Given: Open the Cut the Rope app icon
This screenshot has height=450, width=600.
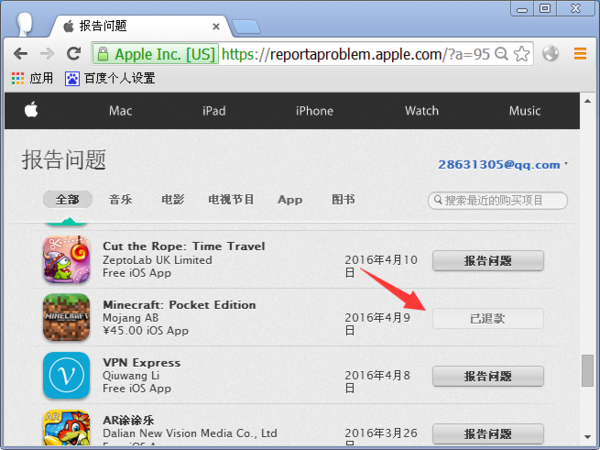Looking at the screenshot, I should [x=67, y=259].
